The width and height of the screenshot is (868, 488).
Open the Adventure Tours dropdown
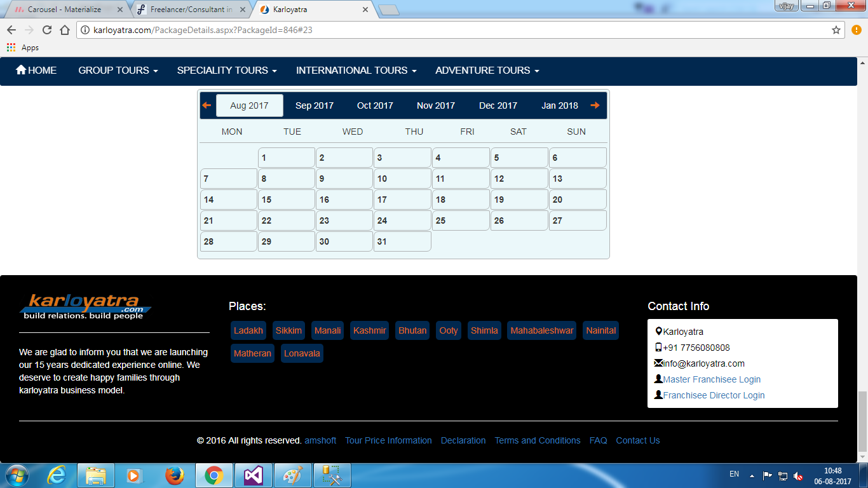click(487, 71)
